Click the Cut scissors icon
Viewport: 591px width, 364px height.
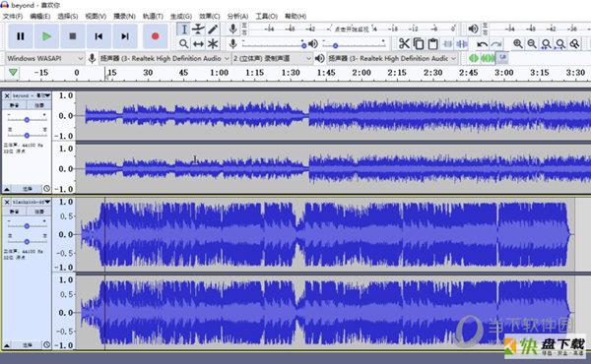click(404, 43)
